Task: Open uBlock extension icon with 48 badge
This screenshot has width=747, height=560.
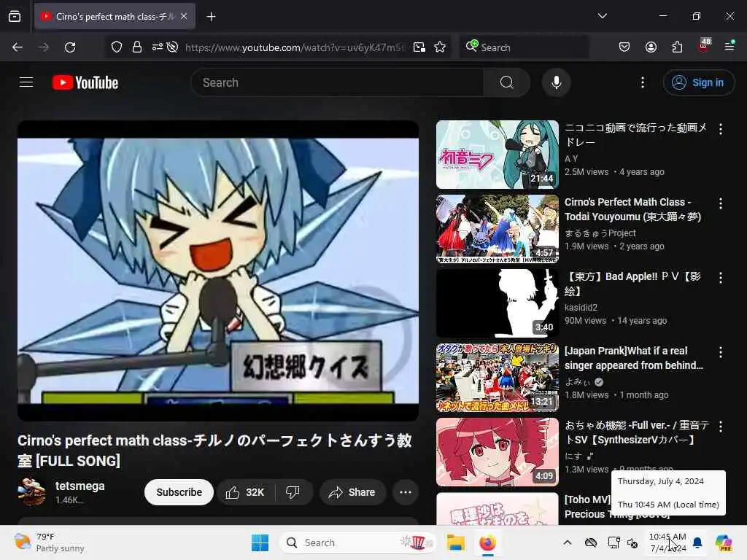Action: [x=704, y=46]
